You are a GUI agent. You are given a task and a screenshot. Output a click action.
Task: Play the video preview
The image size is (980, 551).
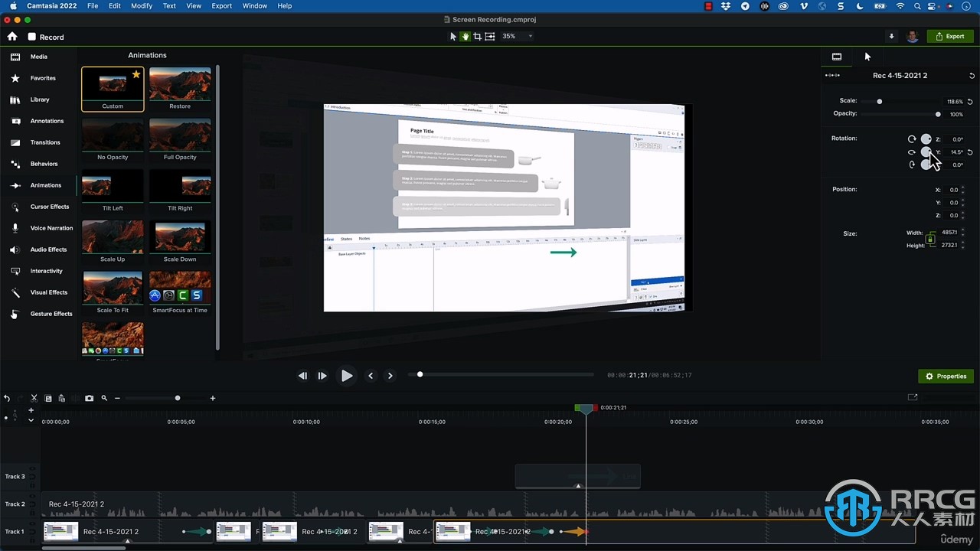(x=347, y=376)
